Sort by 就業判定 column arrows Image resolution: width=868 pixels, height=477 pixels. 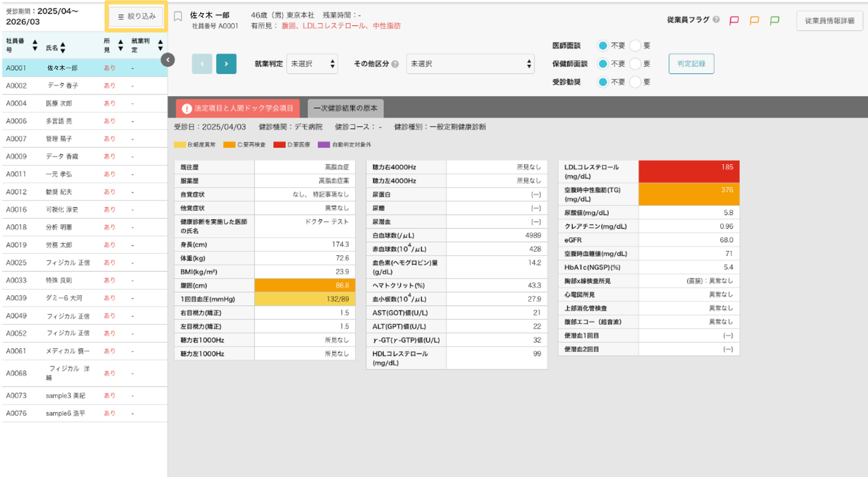[161, 45]
